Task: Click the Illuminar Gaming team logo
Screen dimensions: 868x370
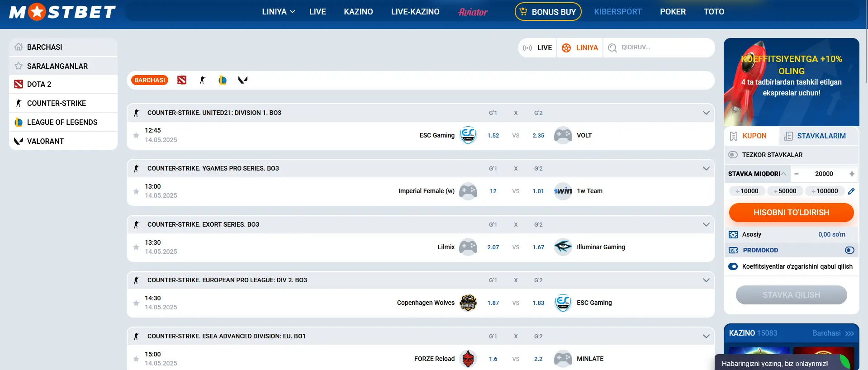Action: (563, 247)
